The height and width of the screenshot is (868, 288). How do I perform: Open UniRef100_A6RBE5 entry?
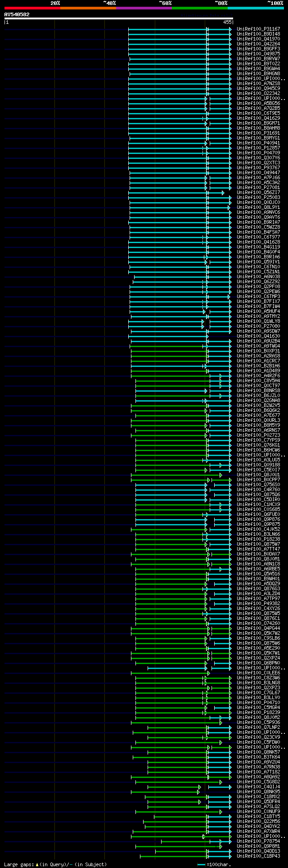258,569
